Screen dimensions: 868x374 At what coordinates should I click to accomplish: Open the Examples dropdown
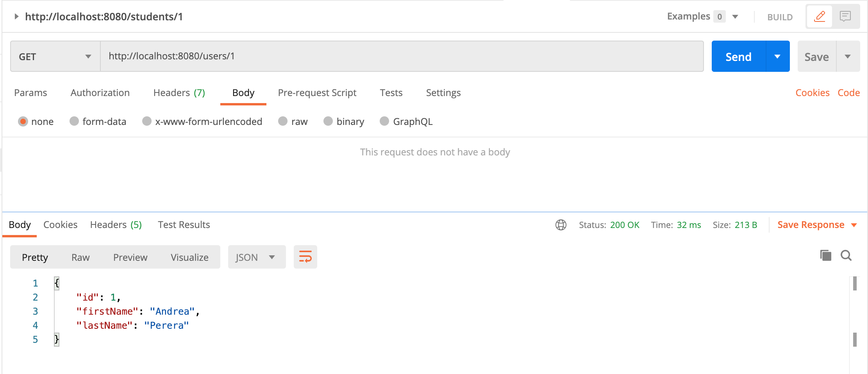(x=736, y=16)
